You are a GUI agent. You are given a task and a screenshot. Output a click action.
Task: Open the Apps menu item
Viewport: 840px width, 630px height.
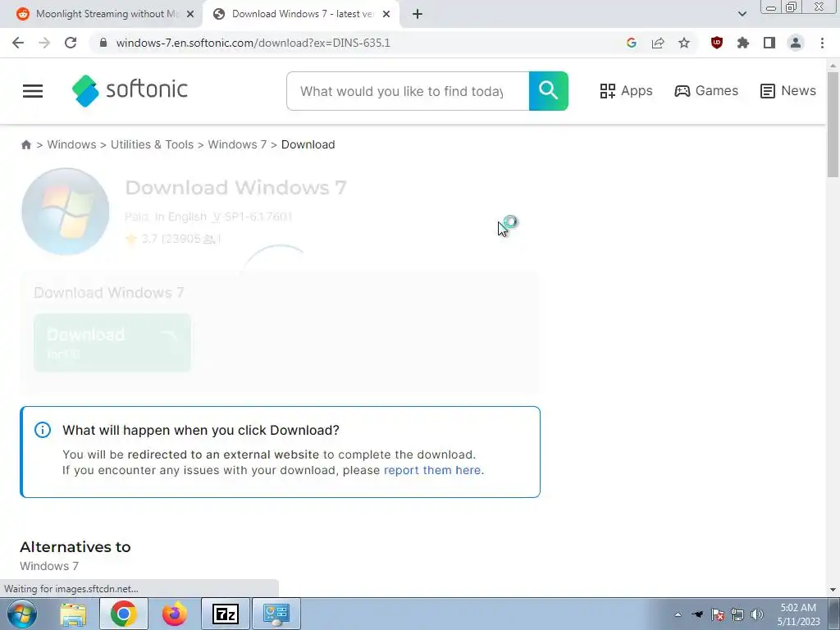(x=626, y=90)
